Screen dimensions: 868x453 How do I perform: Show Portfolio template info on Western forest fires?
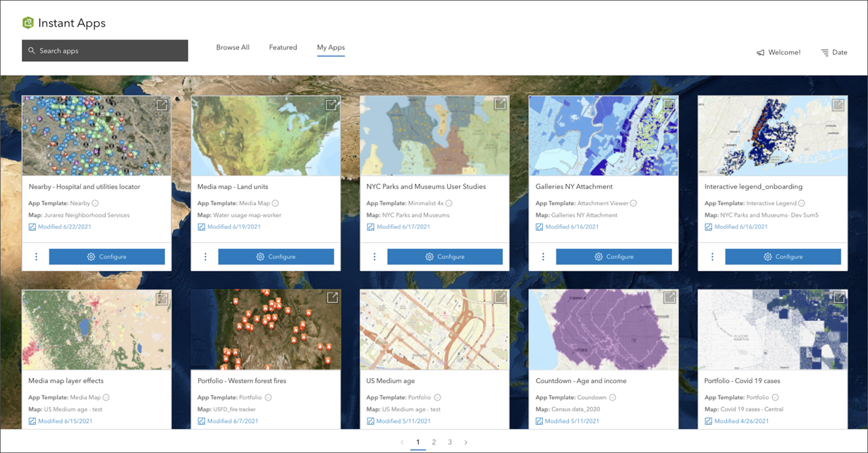(269, 397)
